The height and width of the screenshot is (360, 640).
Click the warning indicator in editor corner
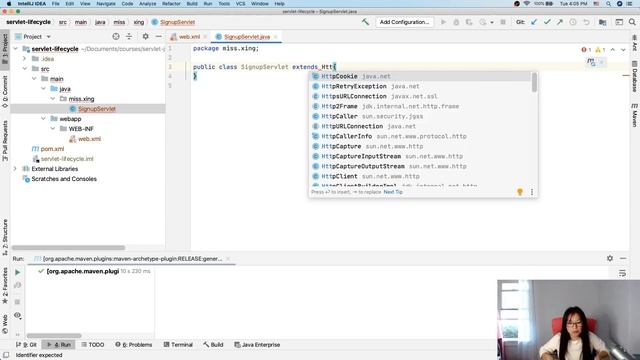click(x=600, y=50)
